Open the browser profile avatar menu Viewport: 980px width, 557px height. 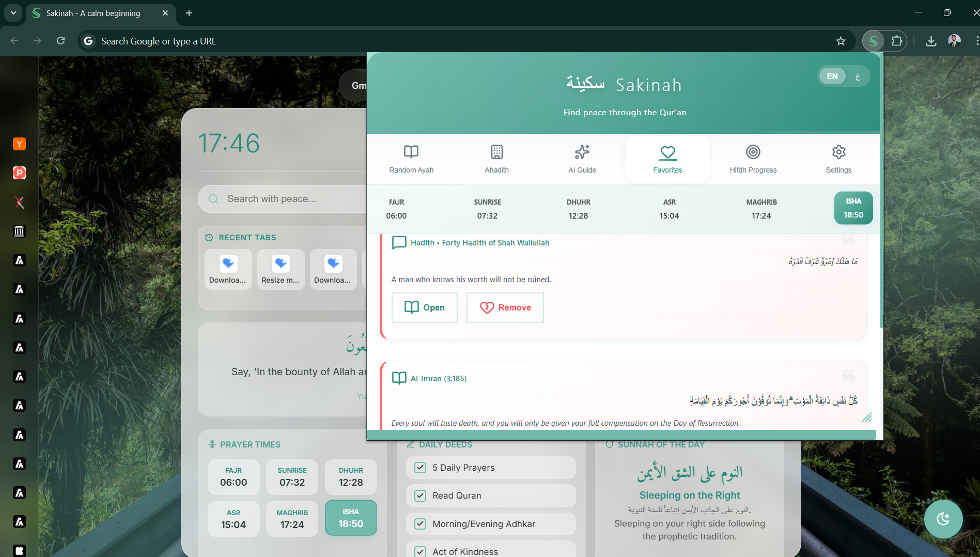955,41
